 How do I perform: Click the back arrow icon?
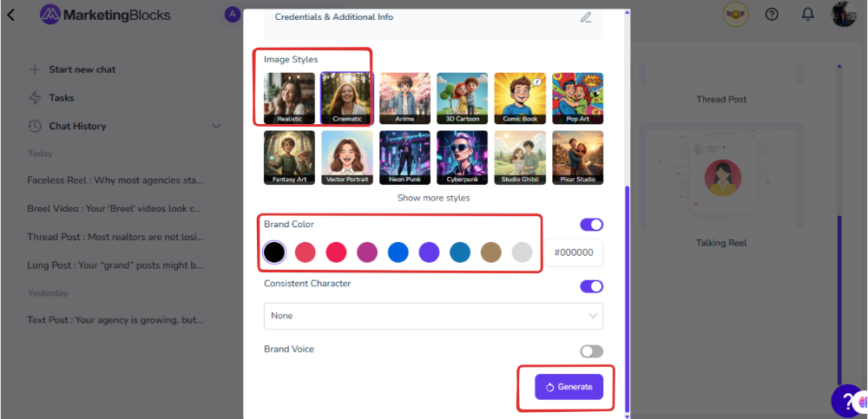(11, 15)
